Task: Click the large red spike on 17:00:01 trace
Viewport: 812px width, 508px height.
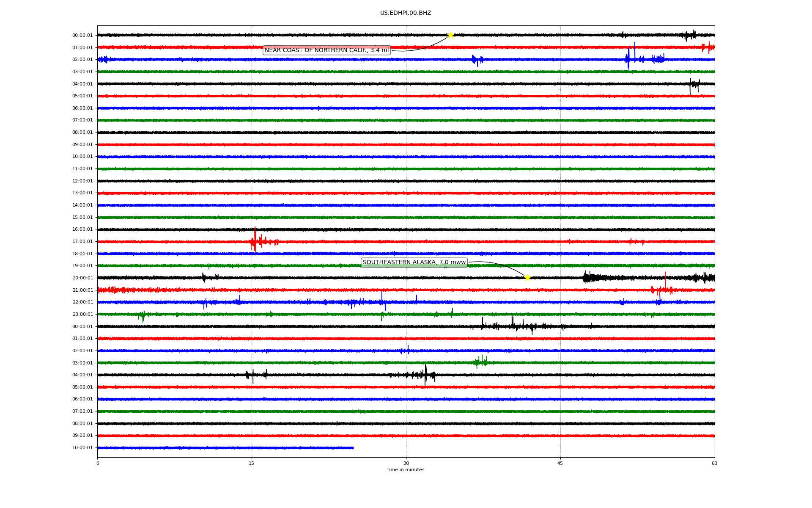Action: coord(255,239)
